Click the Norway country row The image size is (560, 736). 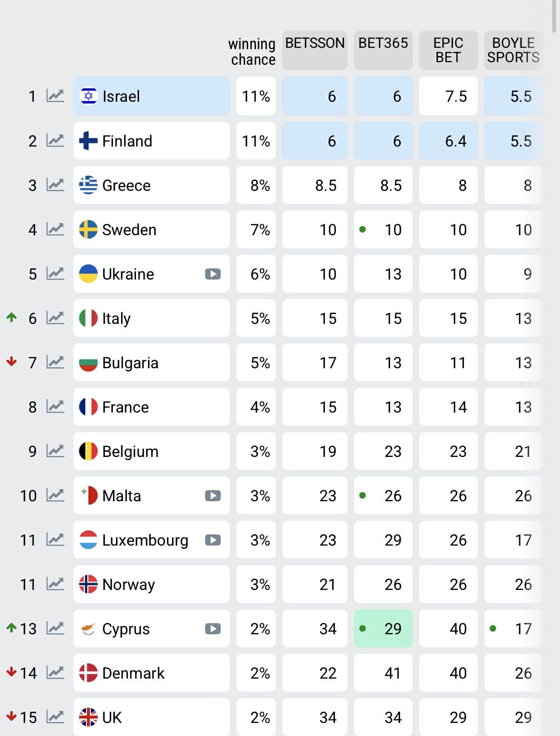[151, 584]
